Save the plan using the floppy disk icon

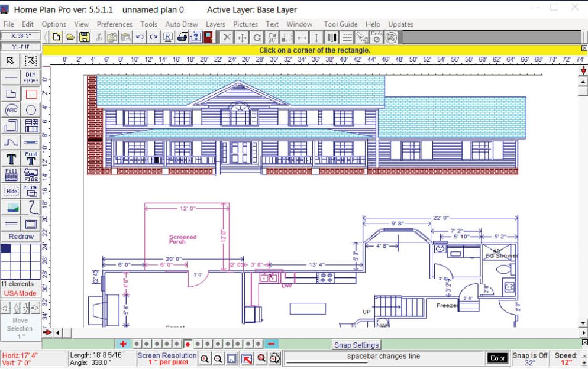pyautogui.click(x=85, y=37)
